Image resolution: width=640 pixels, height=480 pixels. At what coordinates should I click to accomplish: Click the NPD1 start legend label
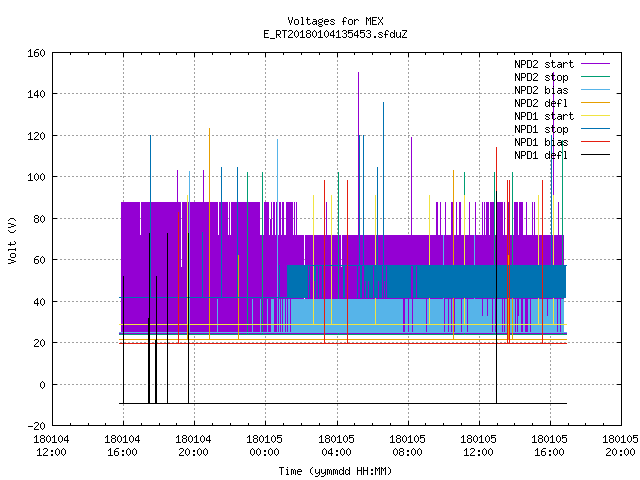544,116
